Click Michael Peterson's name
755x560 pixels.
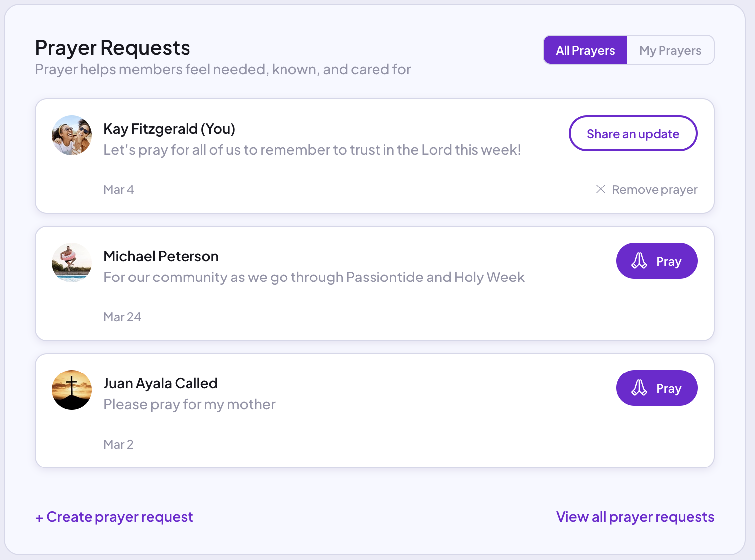point(161,256)
